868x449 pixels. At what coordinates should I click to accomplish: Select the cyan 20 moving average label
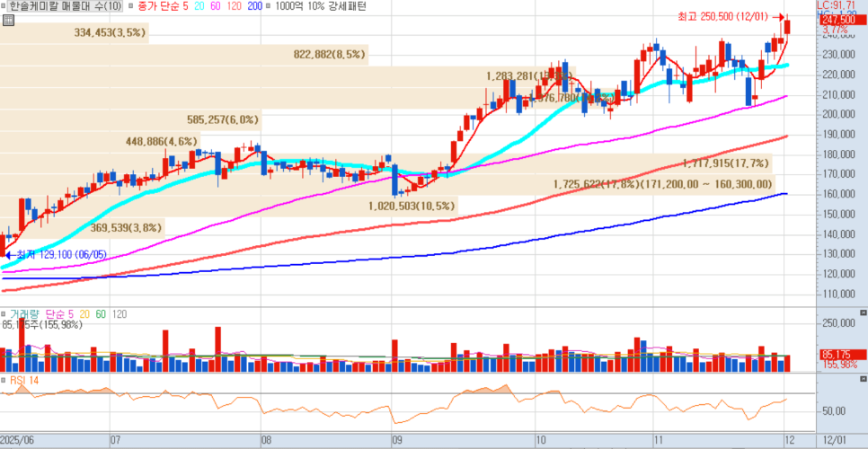[x=199, y=6]
